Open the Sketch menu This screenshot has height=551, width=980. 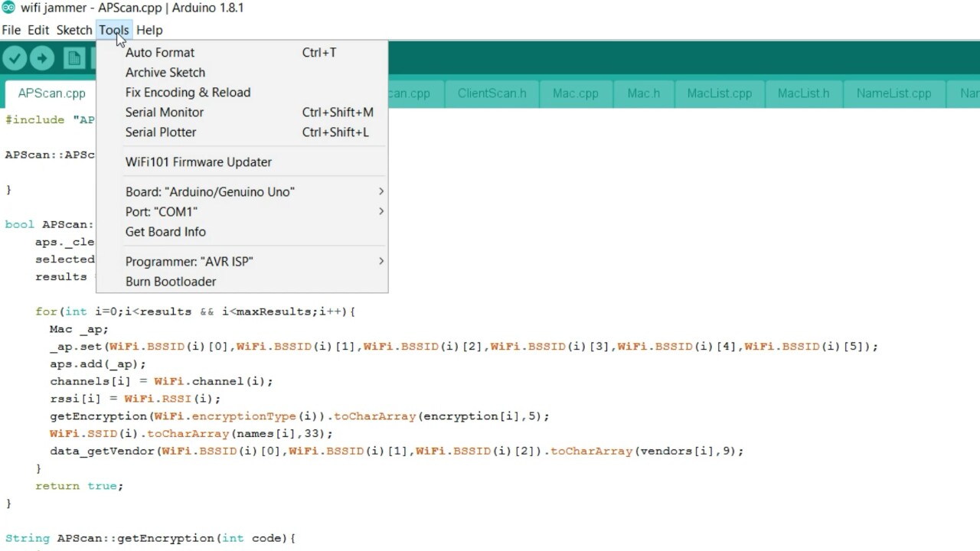74,30
